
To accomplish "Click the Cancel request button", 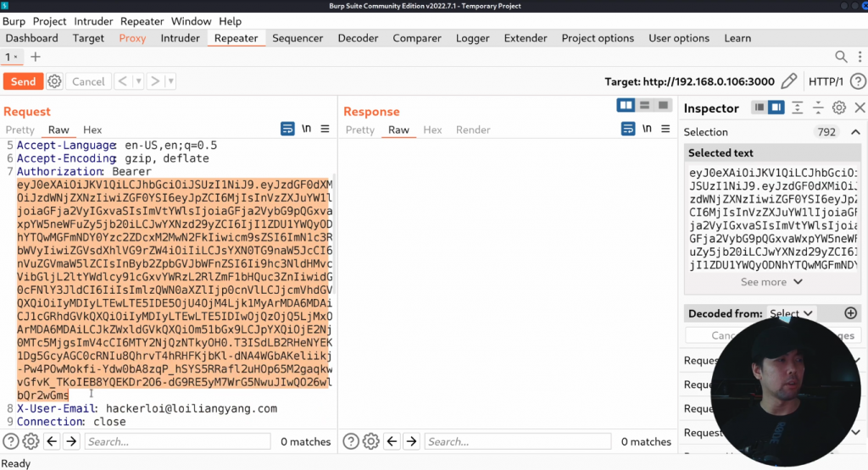I will [88, 81].
